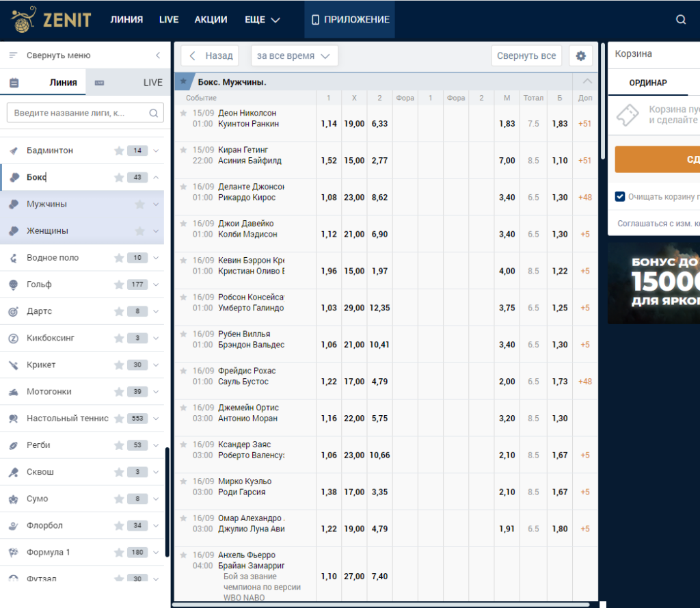Open the за все время dropdown
The height and width of the screenshot is (608, 700).
294,56
